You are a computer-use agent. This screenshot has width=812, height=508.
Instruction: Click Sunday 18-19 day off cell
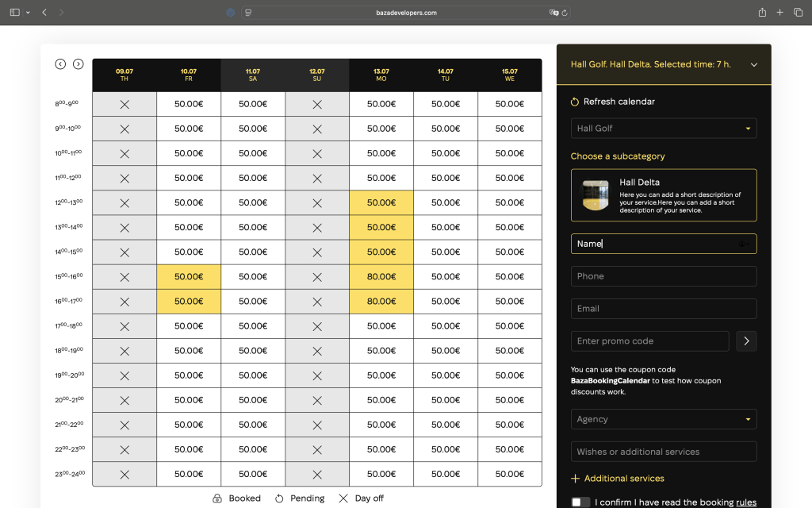coord(317,351)
